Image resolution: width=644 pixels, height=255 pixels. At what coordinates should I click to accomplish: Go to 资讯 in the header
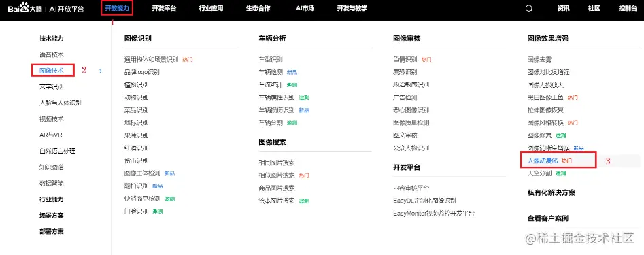564,8
